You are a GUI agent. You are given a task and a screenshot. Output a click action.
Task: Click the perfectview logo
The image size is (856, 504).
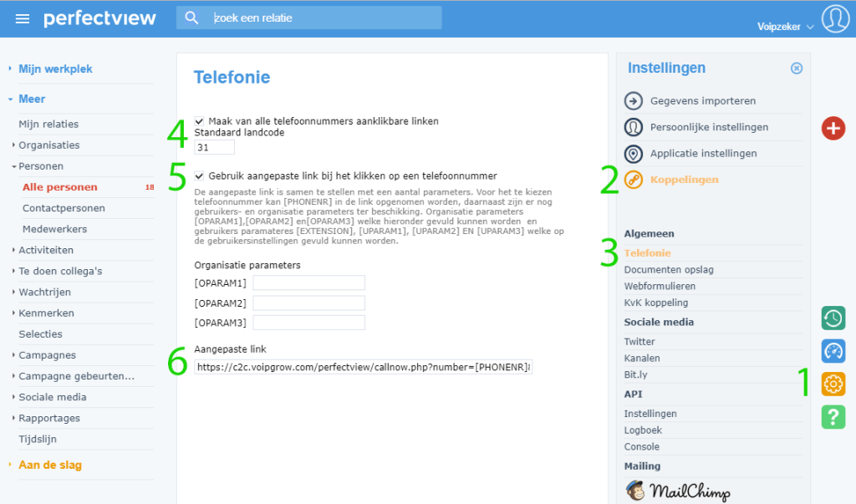pyautogui.click(x=99, y=18)
